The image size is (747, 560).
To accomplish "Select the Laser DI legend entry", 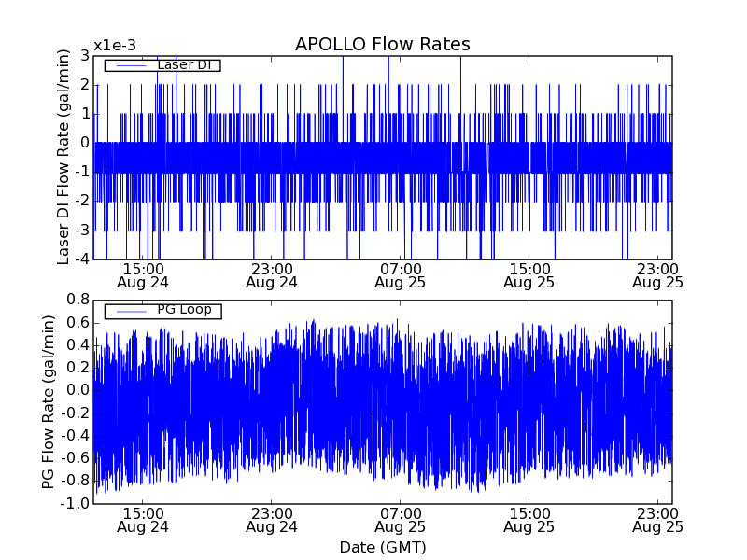I will point(182,65).
